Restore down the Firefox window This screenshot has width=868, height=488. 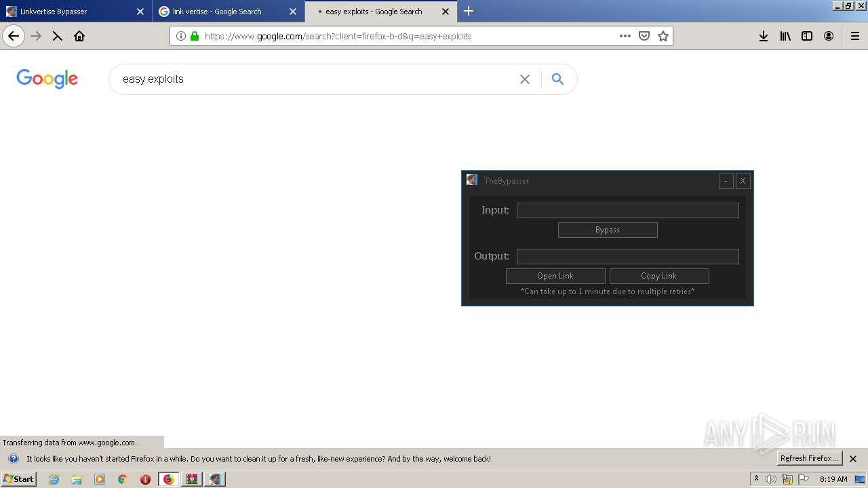(848, 5)
